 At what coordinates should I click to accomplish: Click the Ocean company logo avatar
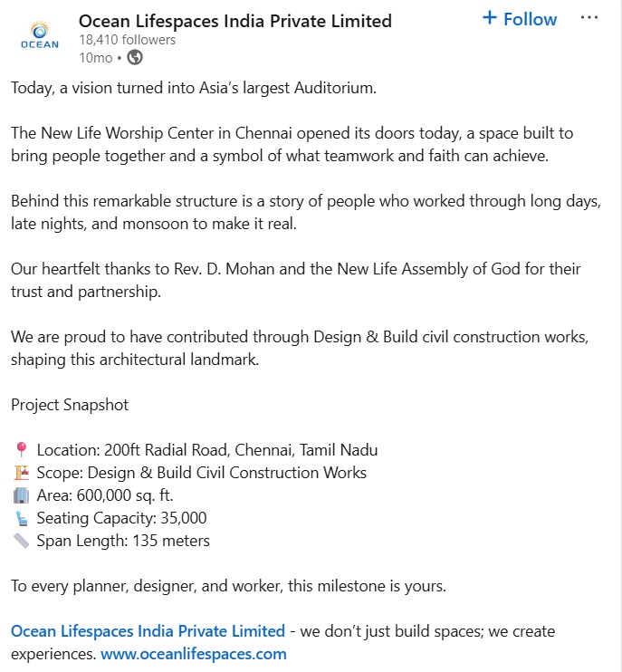point(40,36)
